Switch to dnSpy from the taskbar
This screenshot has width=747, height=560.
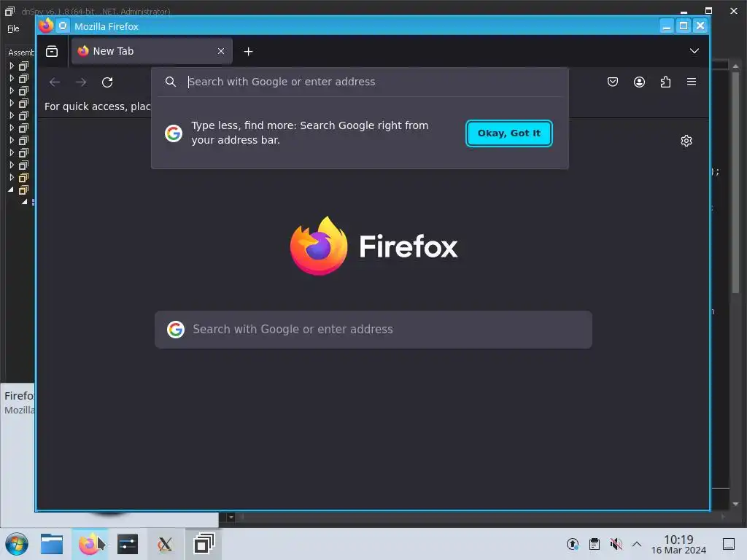point(204,544)
